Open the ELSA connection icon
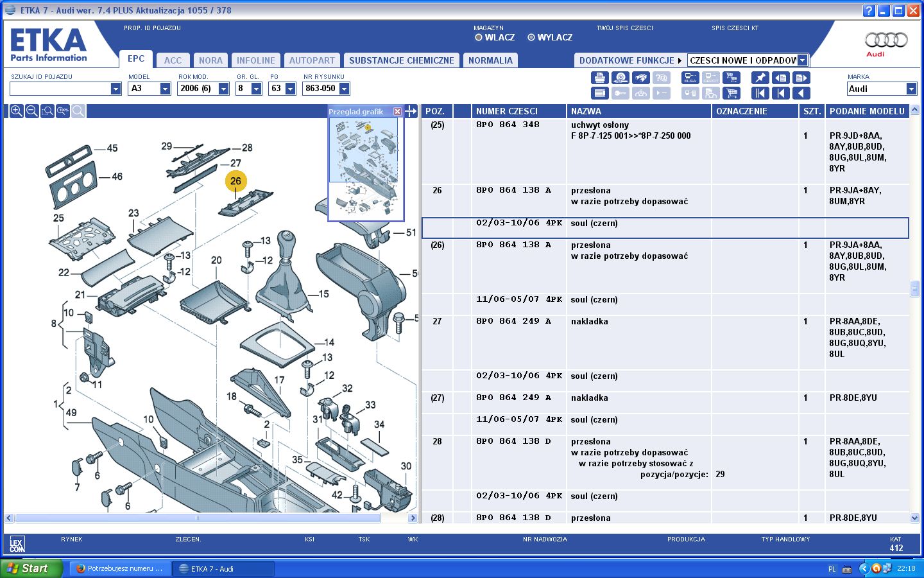The height and width of the screenshot is (578, 924). click(x=690, y=78)
